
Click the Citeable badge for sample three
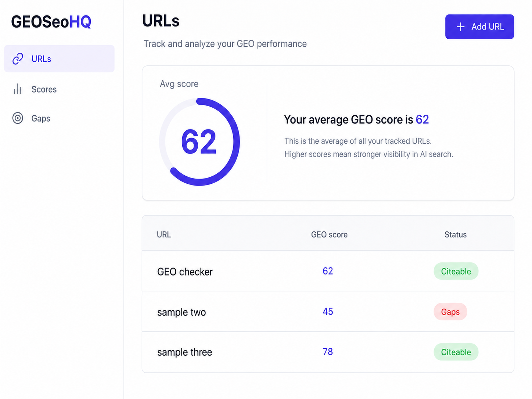point(456,352)
